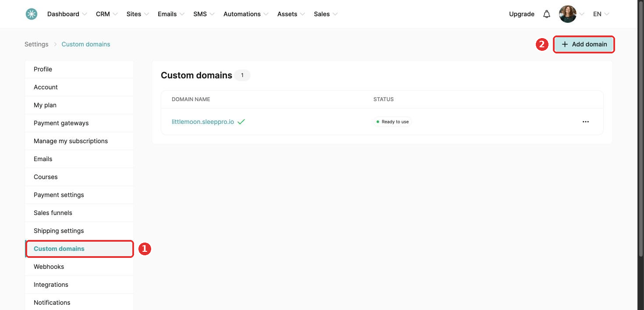Go to Integrations settings
644x310 pixels.
(x=79, y=285)
